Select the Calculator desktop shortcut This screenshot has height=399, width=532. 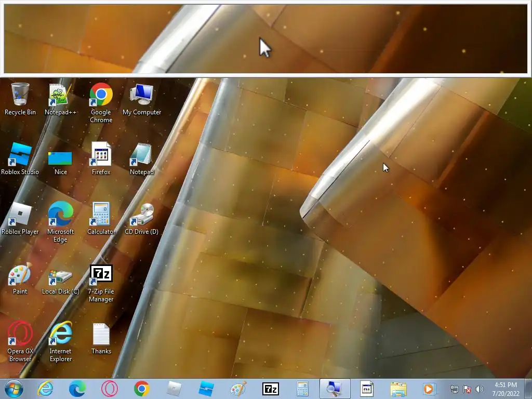[101, 218]
